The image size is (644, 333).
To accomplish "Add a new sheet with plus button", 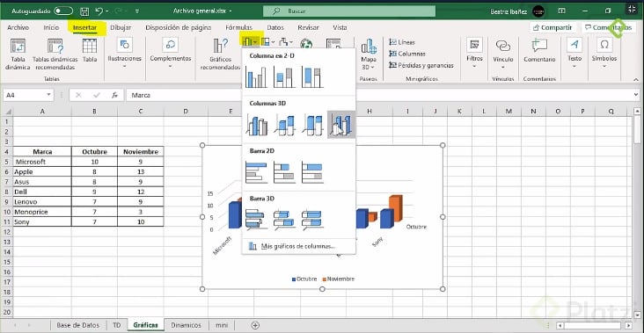I will coord(255,325).
